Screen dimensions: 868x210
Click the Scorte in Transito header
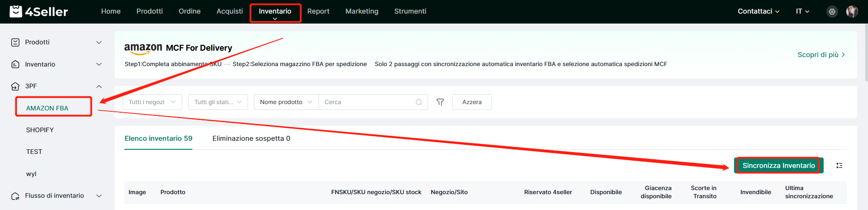[704, 192]
